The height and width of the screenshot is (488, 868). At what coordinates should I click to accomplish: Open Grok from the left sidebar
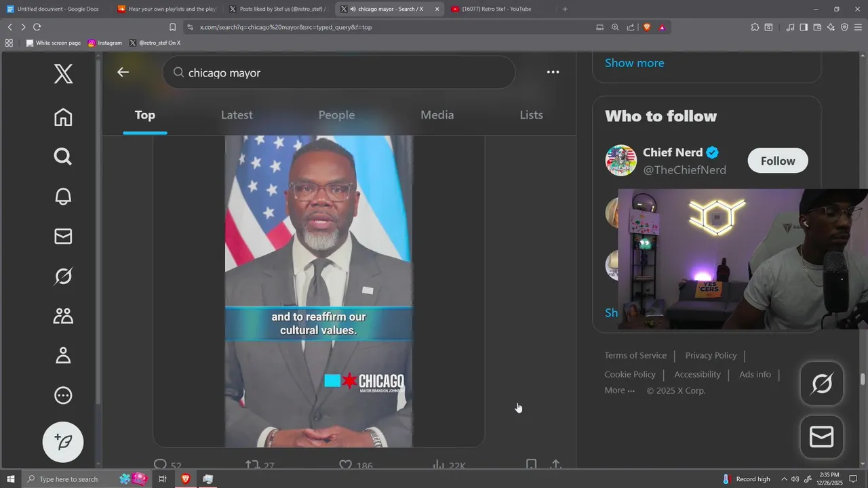coord(63,276)
